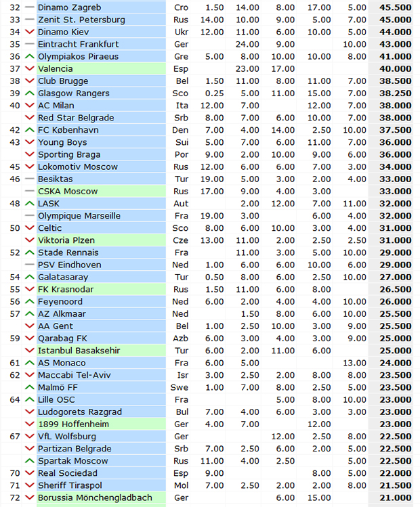420x507 pixels.
Task: Click the up arrow next to Stade Rennais
Action: (x=29, y=252)
